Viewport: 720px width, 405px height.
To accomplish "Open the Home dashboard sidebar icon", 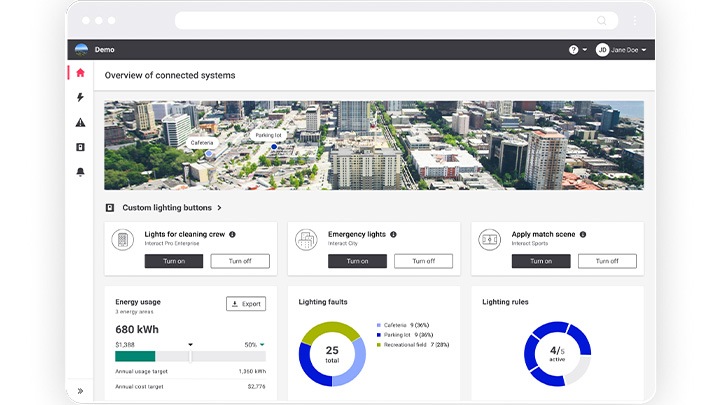I will (x=80, y=73).
